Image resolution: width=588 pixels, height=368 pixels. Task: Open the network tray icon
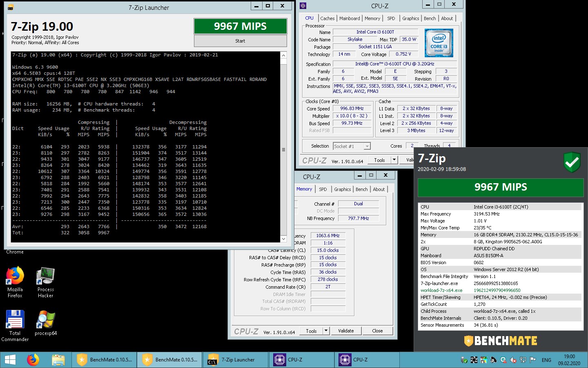pos(523,360)
